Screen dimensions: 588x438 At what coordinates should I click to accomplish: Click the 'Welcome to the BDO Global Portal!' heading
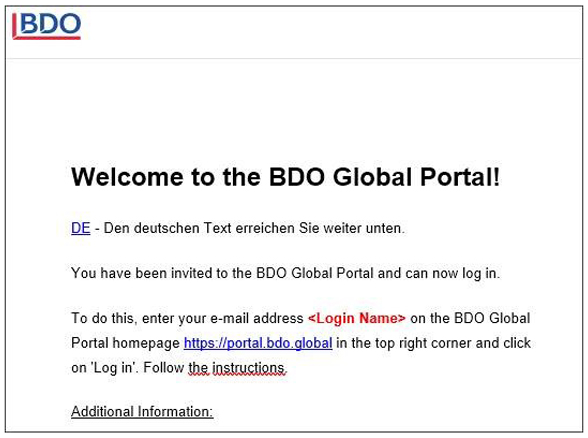(286, 177)
